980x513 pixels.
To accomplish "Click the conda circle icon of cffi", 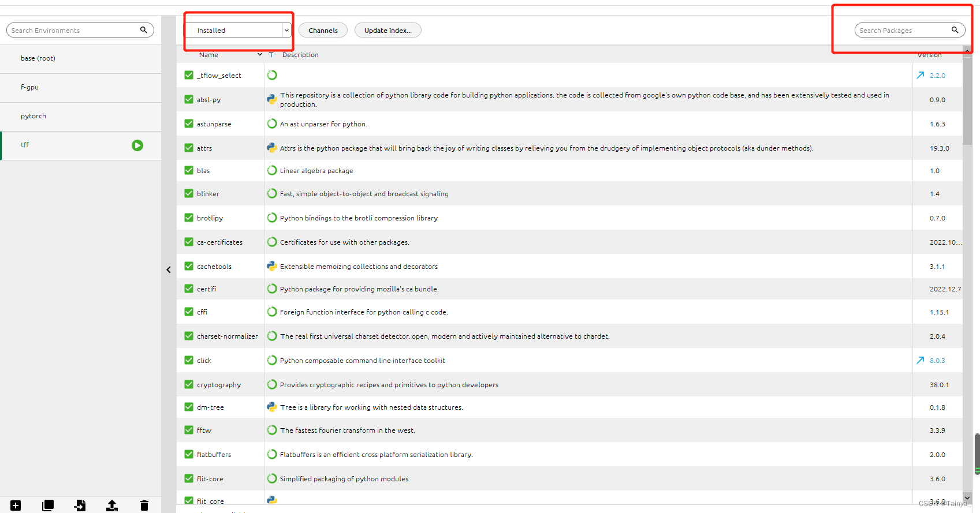I will 272,312.
